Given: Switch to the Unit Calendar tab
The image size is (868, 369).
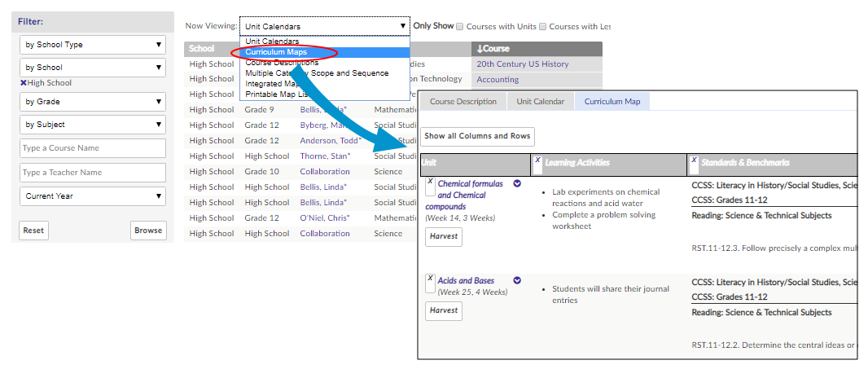Looking at the screenshot, I should click(x=540, y=102).
